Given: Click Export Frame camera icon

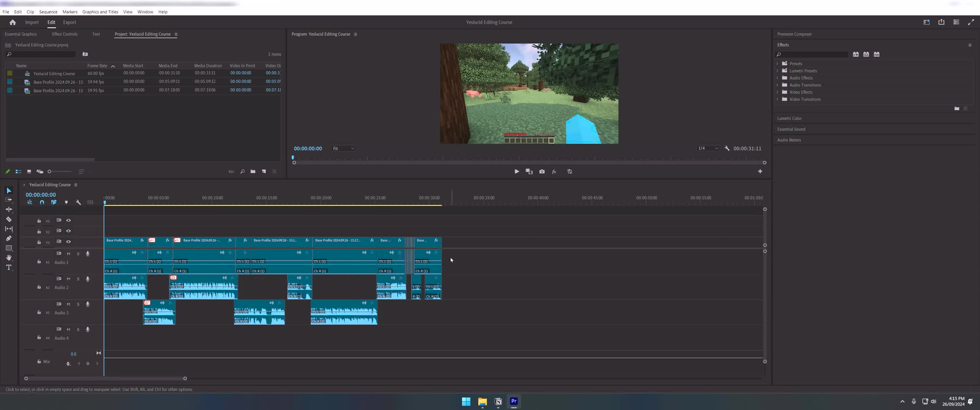Looking at the screenshot, I should click(542, 172).
